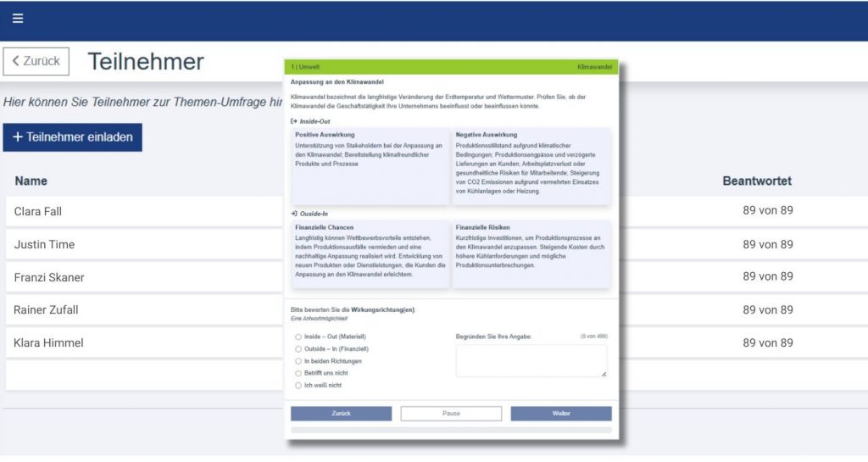Select the 'Inside – Out (Materiell)' radio option
Viewport: 868px width, 462px height.
point(298,337)
